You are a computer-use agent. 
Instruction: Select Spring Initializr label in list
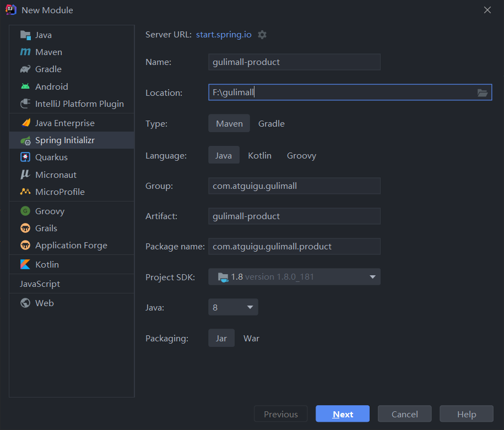coord(65,140)
